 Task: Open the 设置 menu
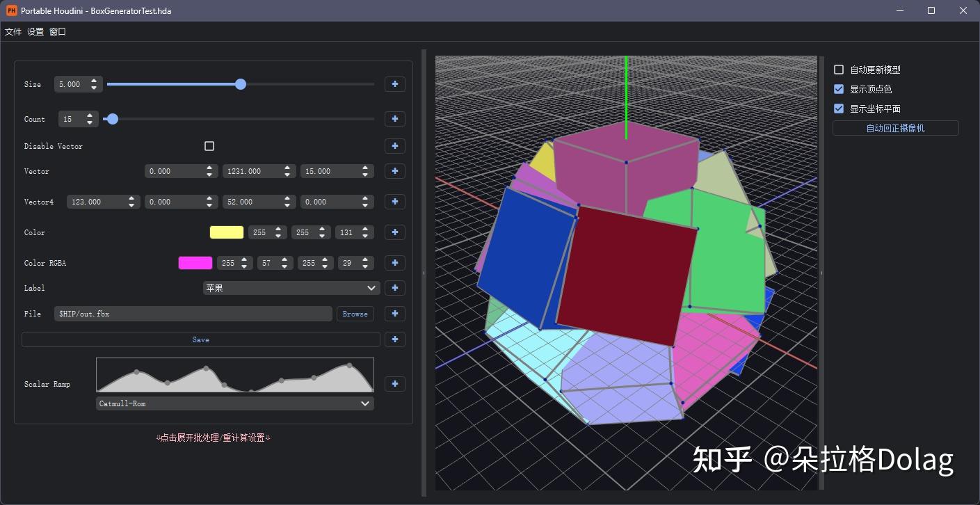coord(34,31)
